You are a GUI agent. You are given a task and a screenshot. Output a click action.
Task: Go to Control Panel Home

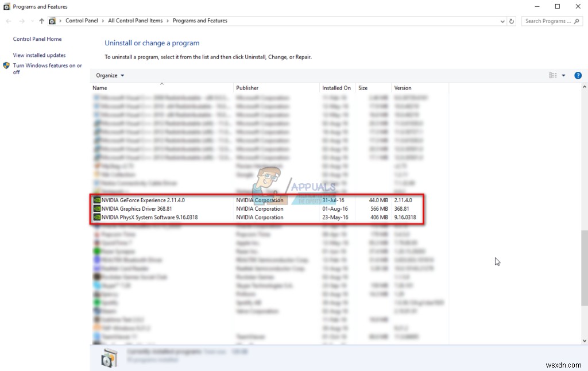pyautogui.click(x=37, y=38)
